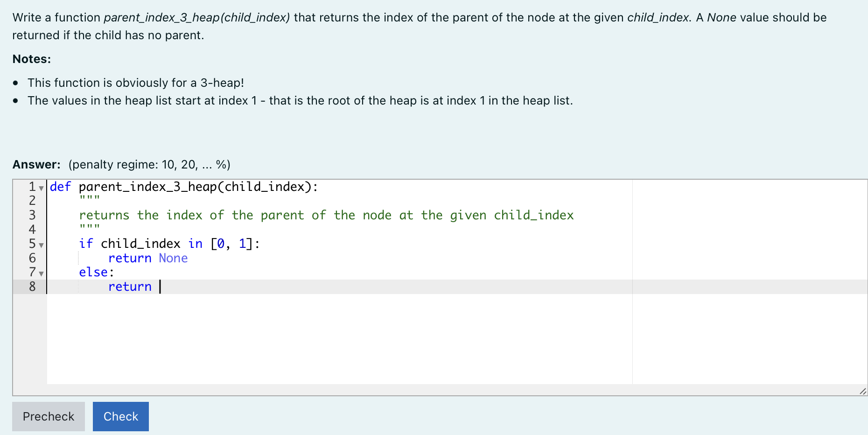
Task: Collapse the function definition fold arrow on line 1
Action: coord(41,188)
